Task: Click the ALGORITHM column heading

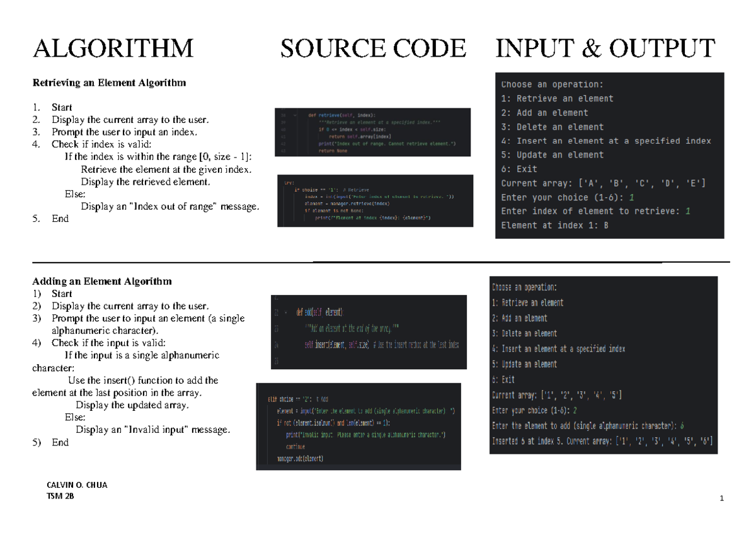Action: tap(113, 49)
